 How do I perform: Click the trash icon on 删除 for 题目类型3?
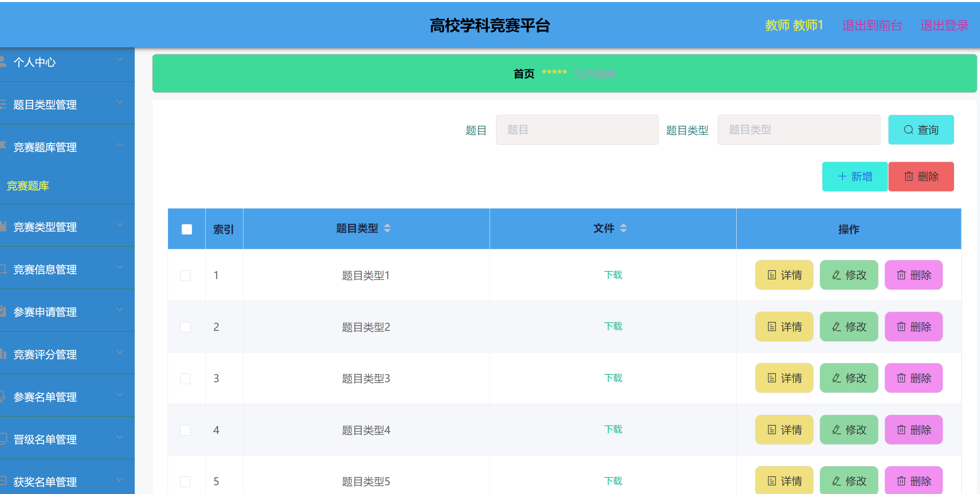901,378
